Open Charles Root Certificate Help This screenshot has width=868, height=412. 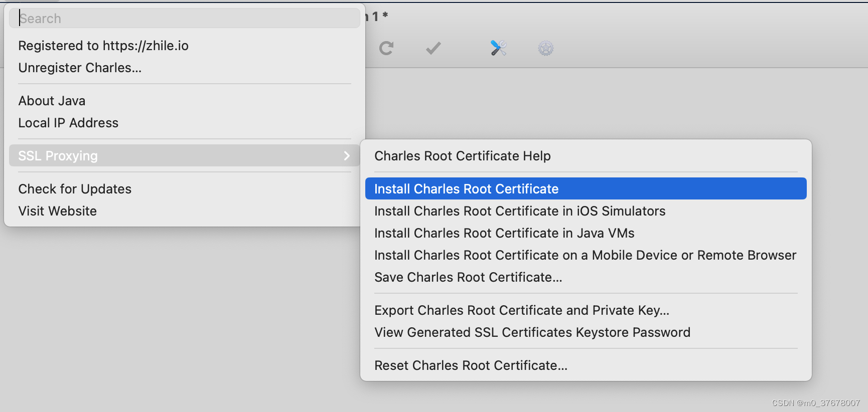point(586,156)
